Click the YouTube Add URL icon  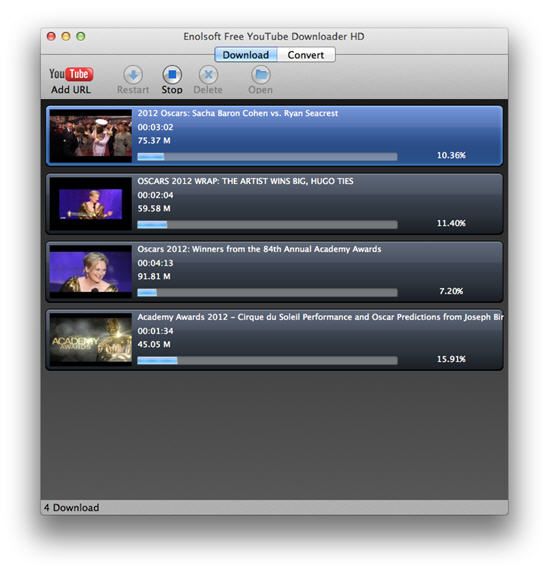coord(71,74)
